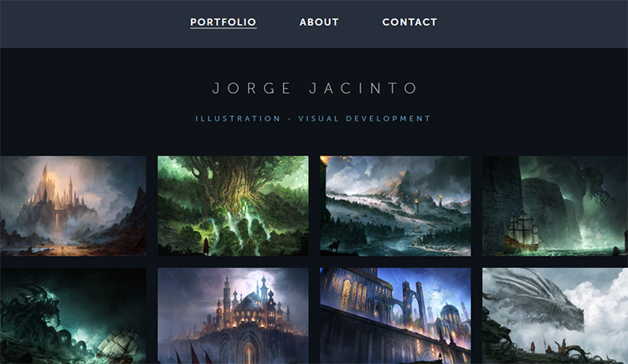Click the Jorge Jacinto site title
Screen dimensions: 628x364
(315, 88)
